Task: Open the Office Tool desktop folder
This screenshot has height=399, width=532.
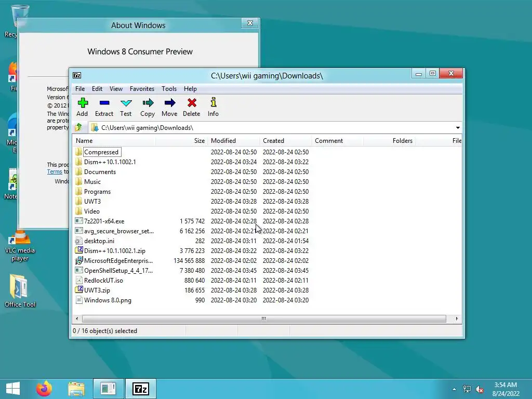Action: [x=20, y=291]
